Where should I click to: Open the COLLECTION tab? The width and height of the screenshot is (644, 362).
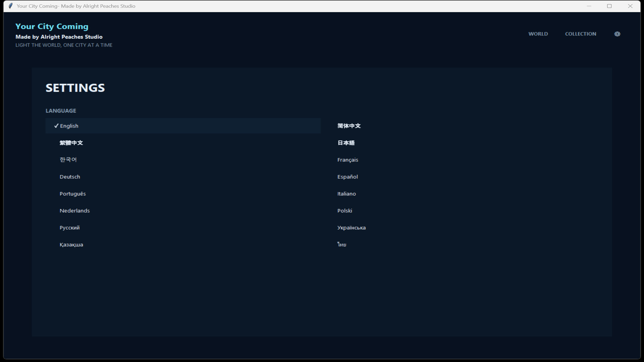(581, 34)
